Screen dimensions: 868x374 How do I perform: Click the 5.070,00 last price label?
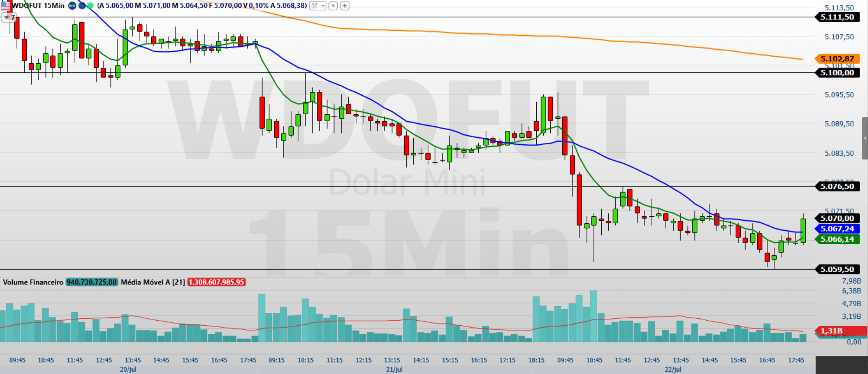click(837, 218)
